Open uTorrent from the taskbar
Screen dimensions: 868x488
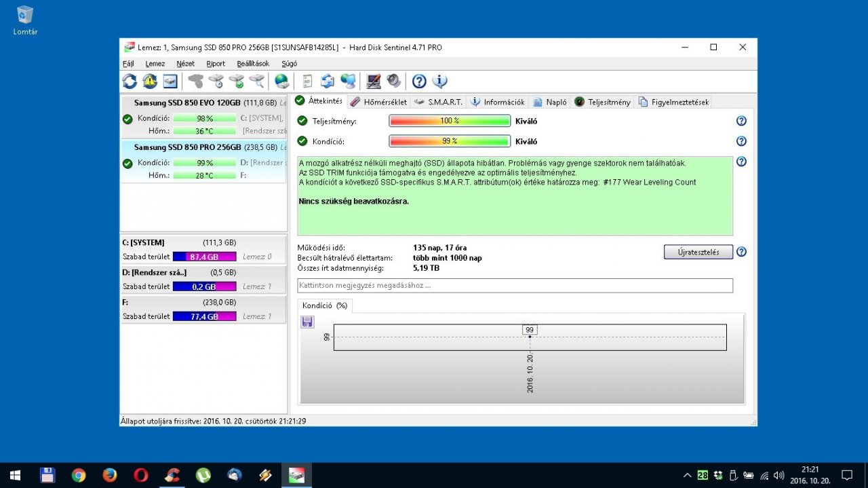[x=203, y=475]
